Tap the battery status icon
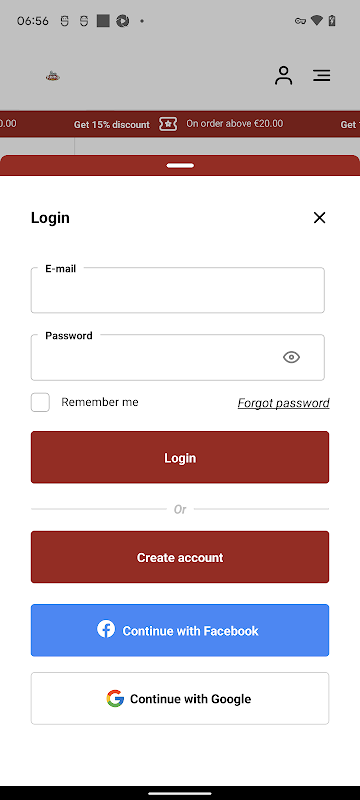Image resolution: width=360 pixels, height=800 pixels. (332, 21)
